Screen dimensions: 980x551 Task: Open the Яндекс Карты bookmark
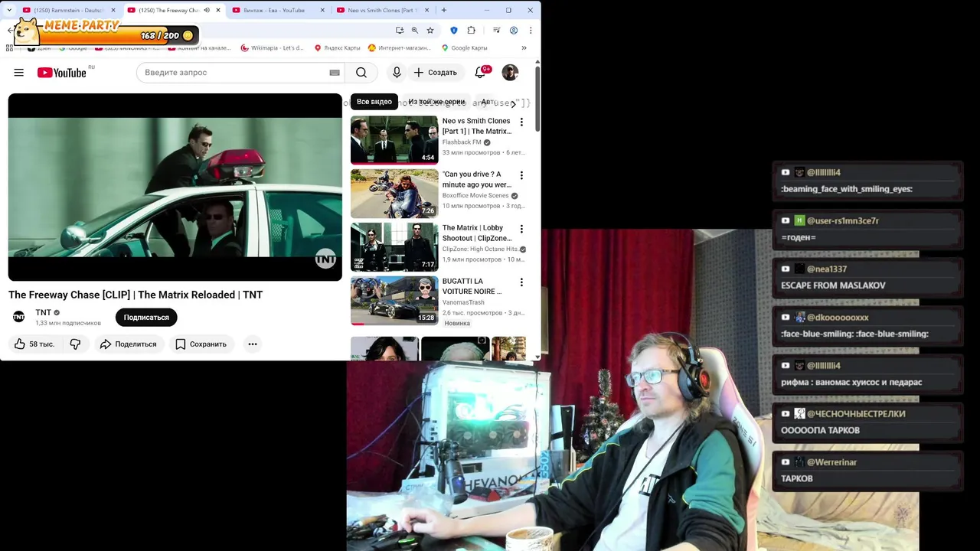(337, 47)
